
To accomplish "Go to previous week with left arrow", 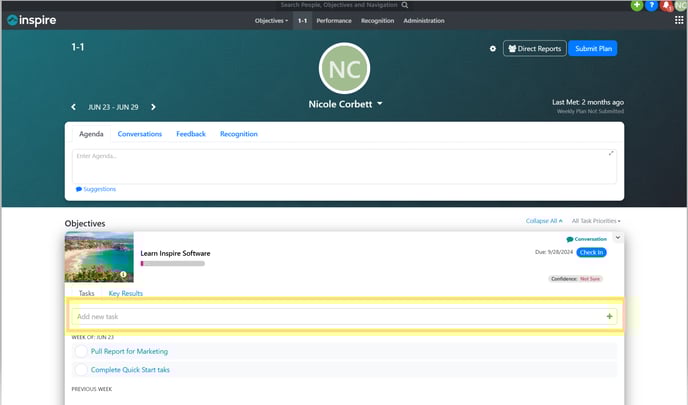I will tap(73, 107).
